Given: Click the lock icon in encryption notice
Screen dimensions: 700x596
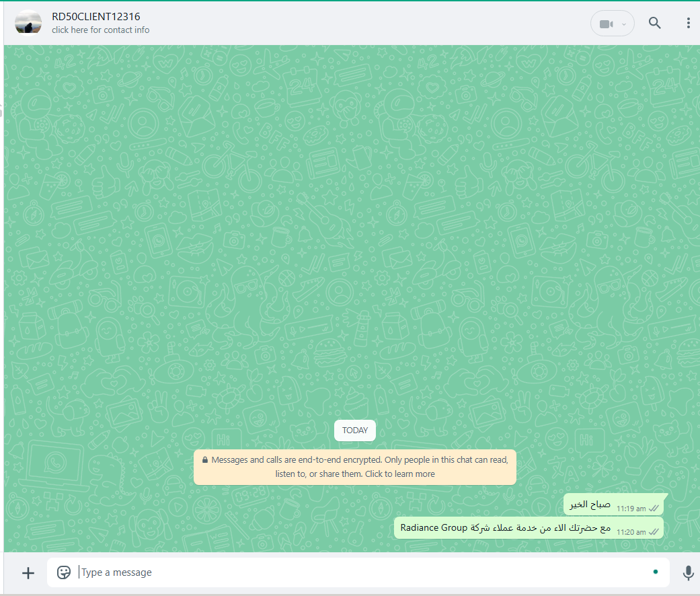Looking at the screenshot, I should click(205, 460).
